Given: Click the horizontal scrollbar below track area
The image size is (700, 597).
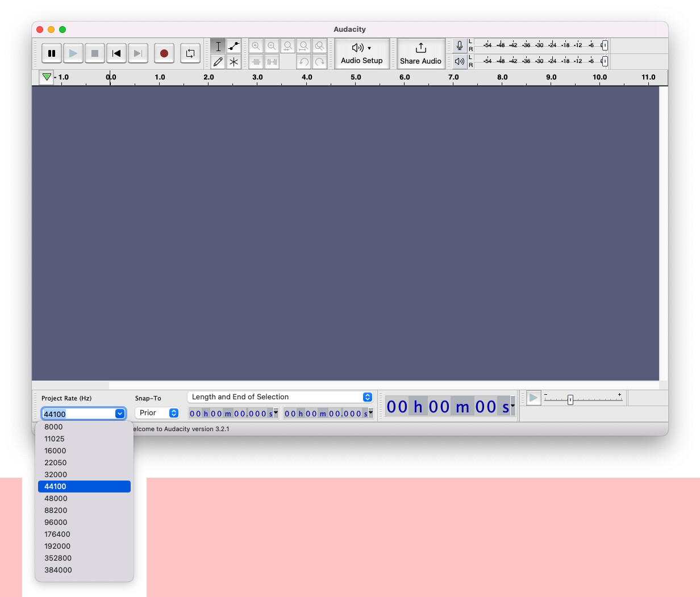Looking at the screenshot, I should [x=345, y=385].
